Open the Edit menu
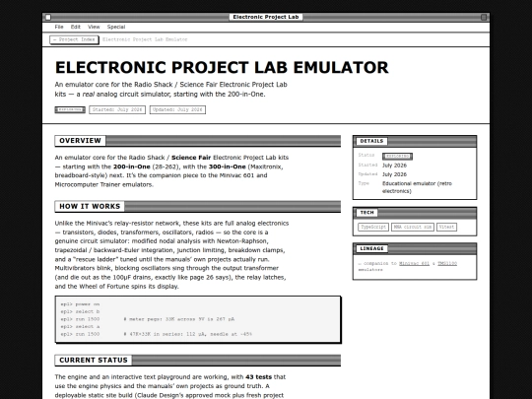532x399 pixels. 75,27
